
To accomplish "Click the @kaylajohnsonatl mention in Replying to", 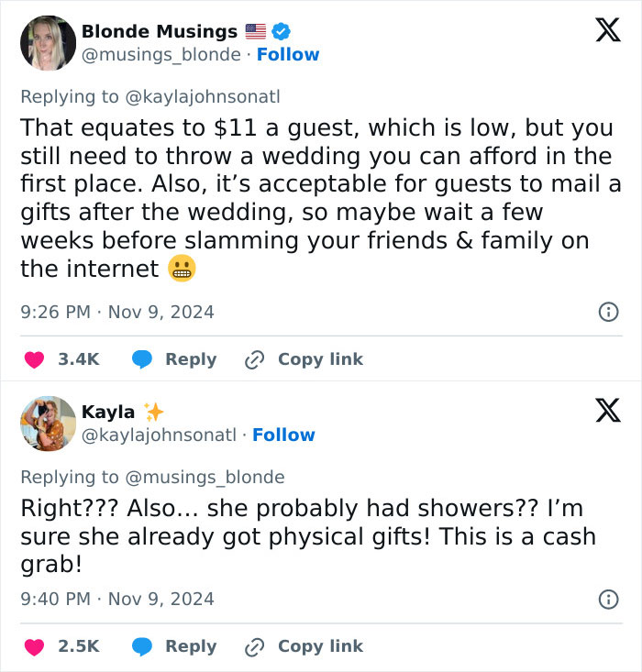I will 201,96.
